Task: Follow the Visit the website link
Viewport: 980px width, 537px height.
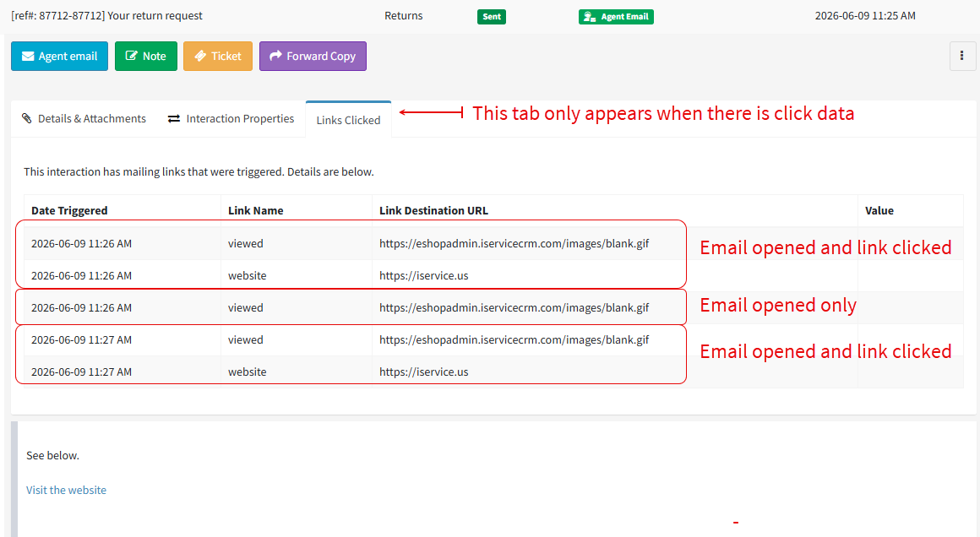Action: (66, 491)
